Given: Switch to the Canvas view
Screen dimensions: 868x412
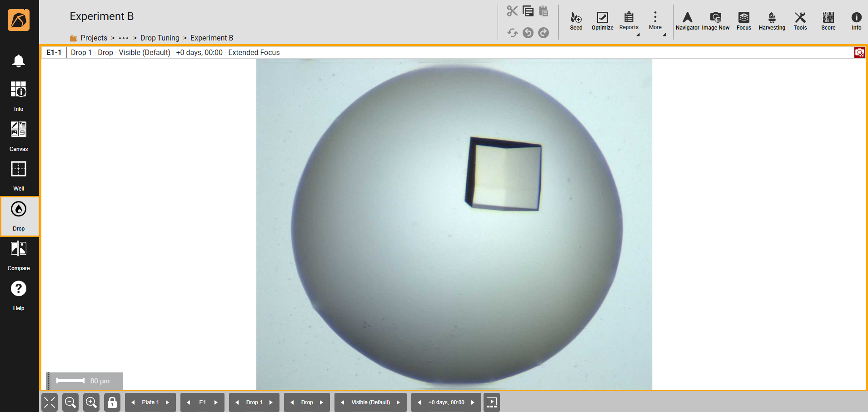Looking at the screenshot, I should (x=19, y=136).
